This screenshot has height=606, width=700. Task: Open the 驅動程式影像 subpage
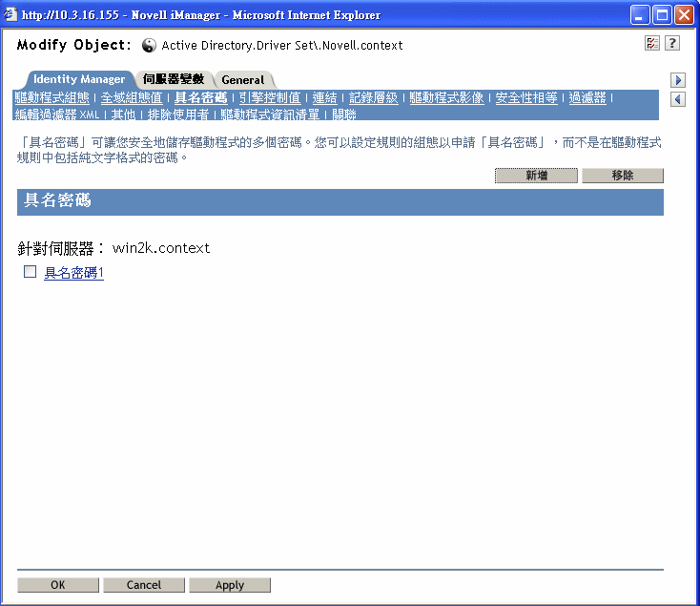point(446,97)
